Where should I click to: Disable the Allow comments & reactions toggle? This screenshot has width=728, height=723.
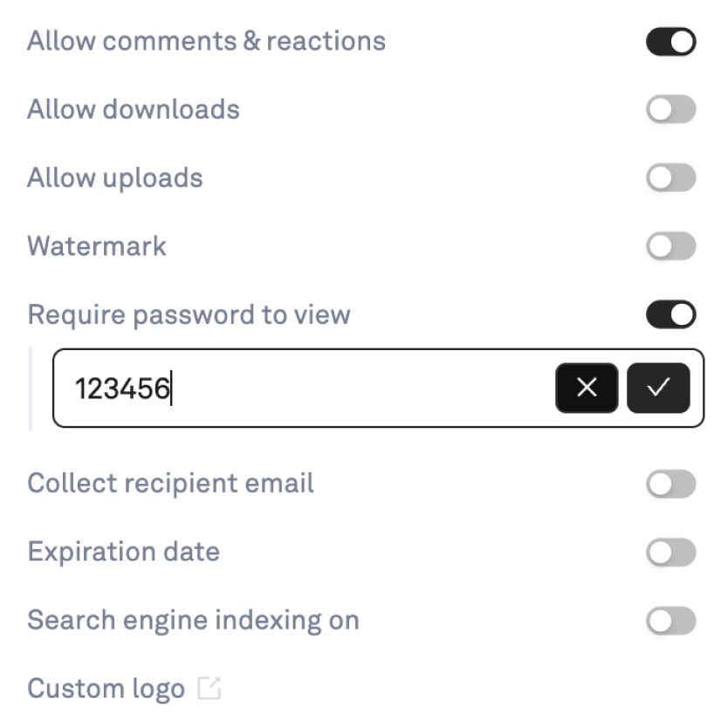(670, 42)
